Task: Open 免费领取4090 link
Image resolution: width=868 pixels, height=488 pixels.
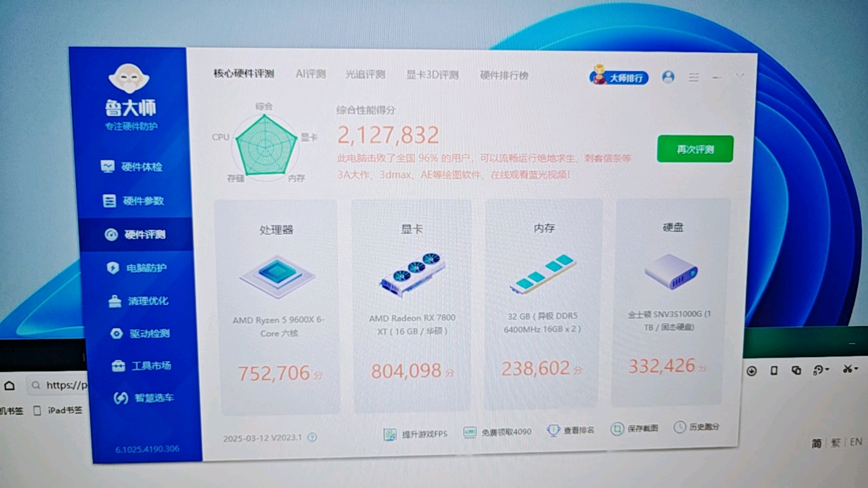Action: [x=498, y=432]
